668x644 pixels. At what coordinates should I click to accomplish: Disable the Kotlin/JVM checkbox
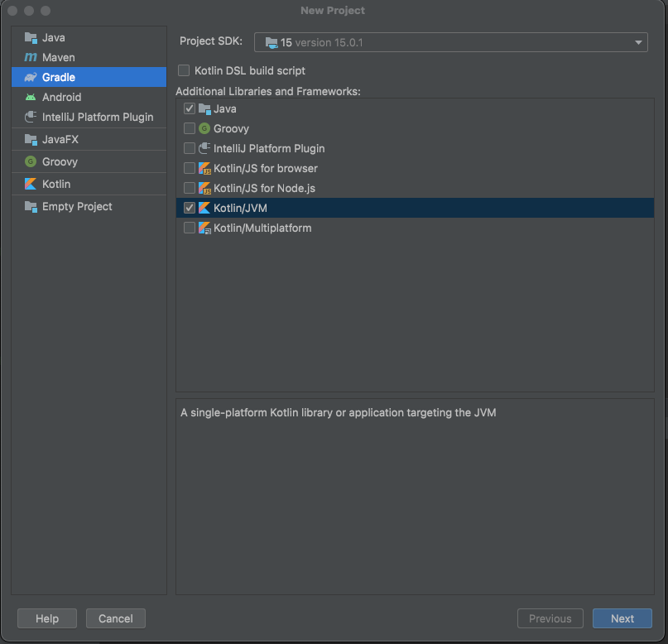coord(190,209)
